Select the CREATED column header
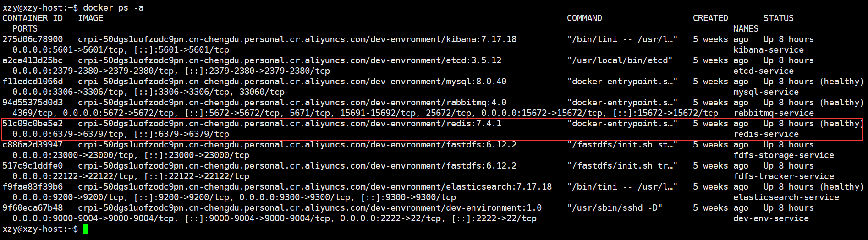This screenshot has height=240, width=868. pos(710,18)
